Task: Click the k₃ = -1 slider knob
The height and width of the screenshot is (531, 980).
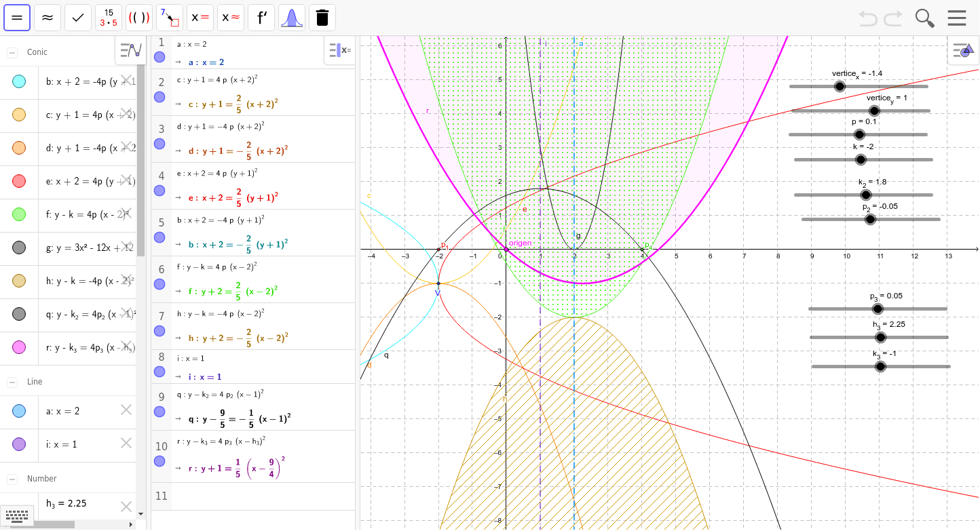Action: [880, 366]
